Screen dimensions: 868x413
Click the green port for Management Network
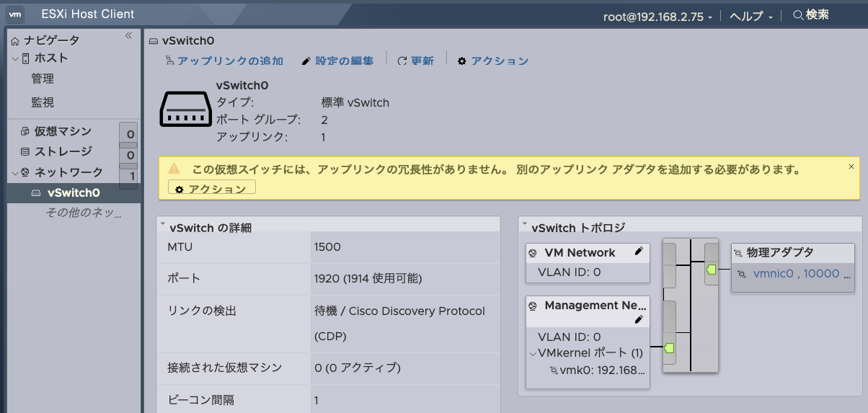[x=668, y=349]
